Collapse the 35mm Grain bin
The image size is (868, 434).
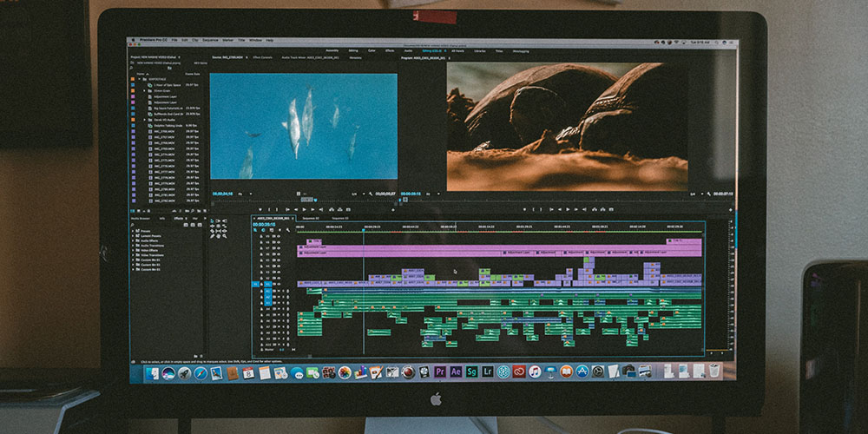pos(144,91)
